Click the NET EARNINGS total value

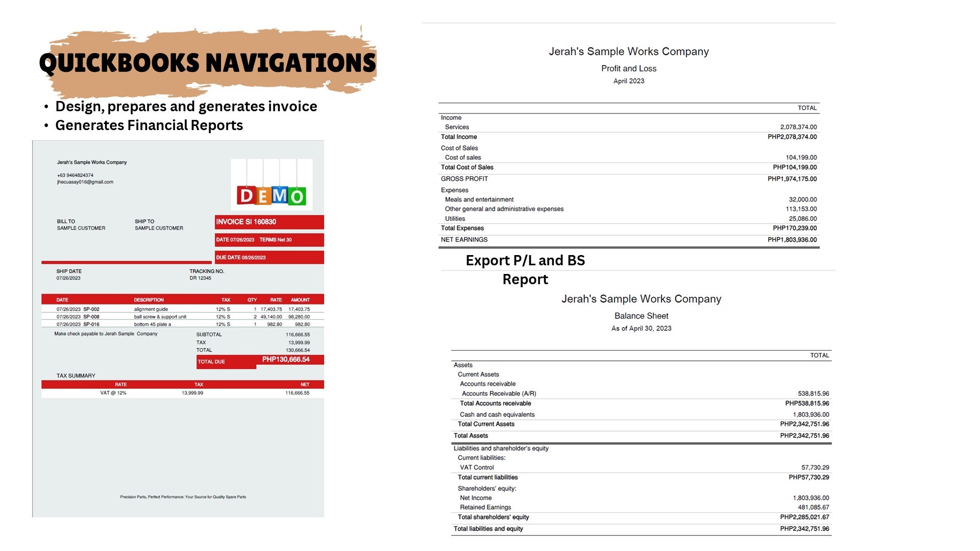click(792, 240)
